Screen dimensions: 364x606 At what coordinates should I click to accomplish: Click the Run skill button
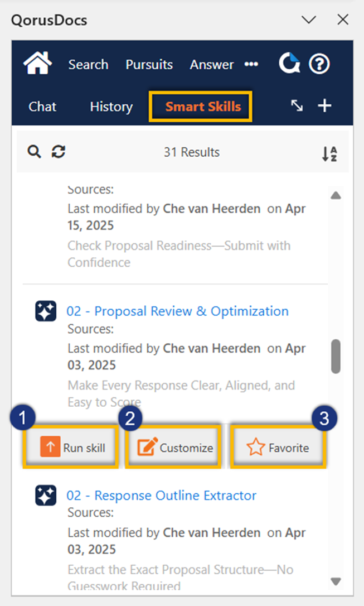[x=72, y=448]
